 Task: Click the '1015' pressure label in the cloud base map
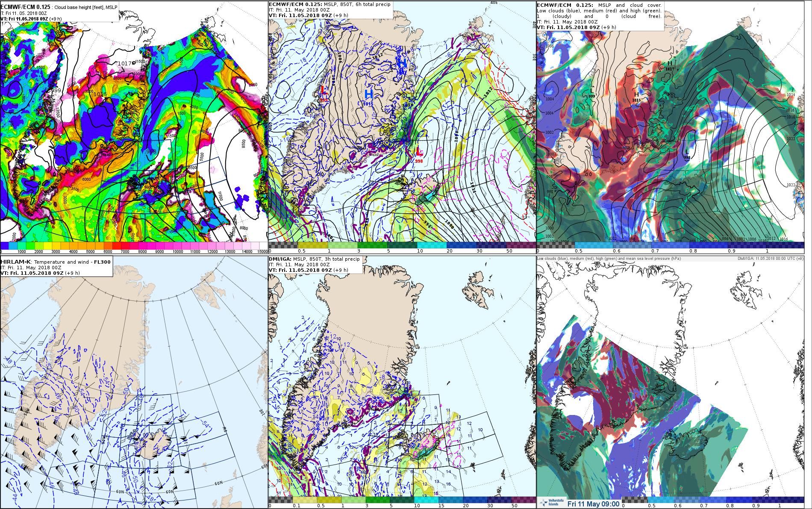(x=100, y=94)
